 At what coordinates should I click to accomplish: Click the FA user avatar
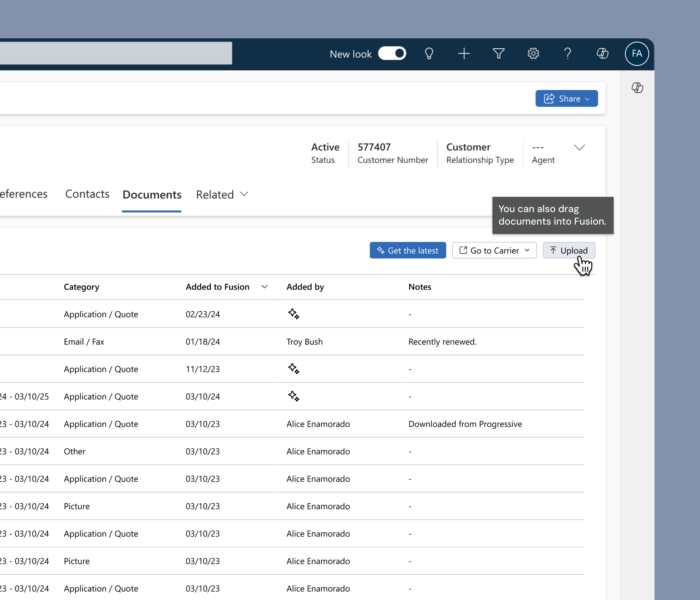637,54
